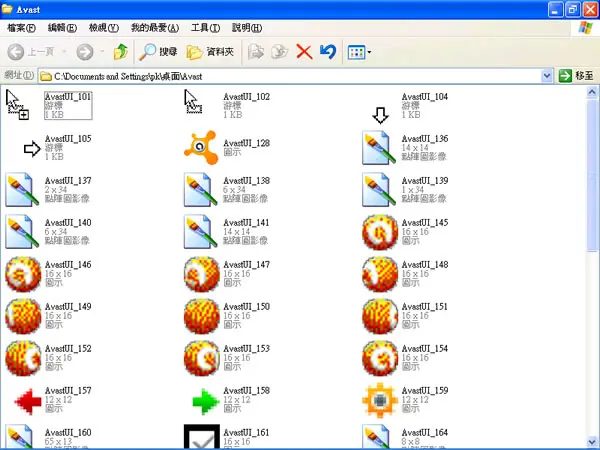Image resolution: width=600 pixels, height=450 pixels.
Task: Select the orange Avast logo AvastUI_128
Action: 201,147
